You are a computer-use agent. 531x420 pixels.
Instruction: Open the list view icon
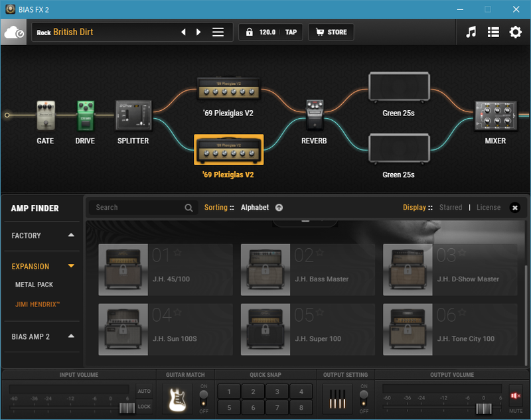click(x=493, y=32)
